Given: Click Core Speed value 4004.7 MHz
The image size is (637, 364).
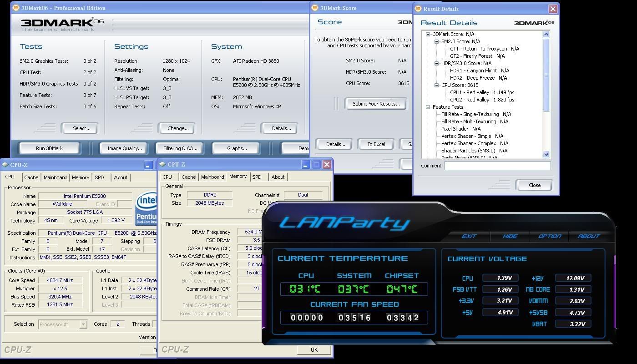Looking at the screenshot, I should [x=60, y=280].
